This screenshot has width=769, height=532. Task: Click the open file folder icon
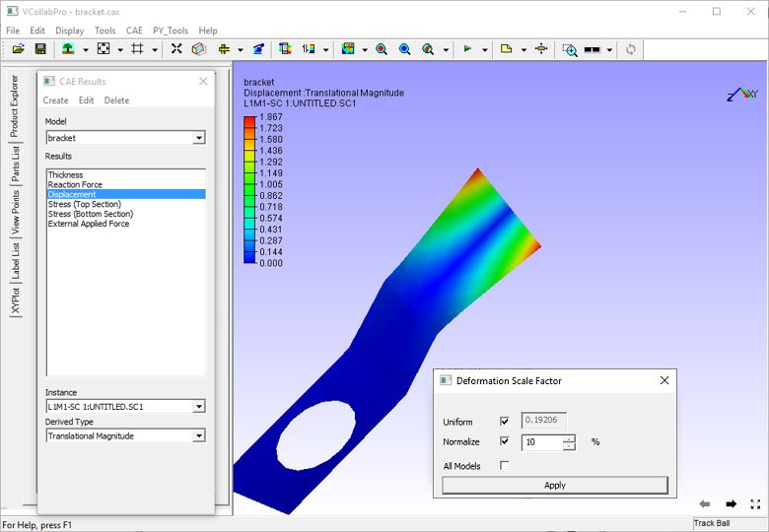click(x=18, y=49)
